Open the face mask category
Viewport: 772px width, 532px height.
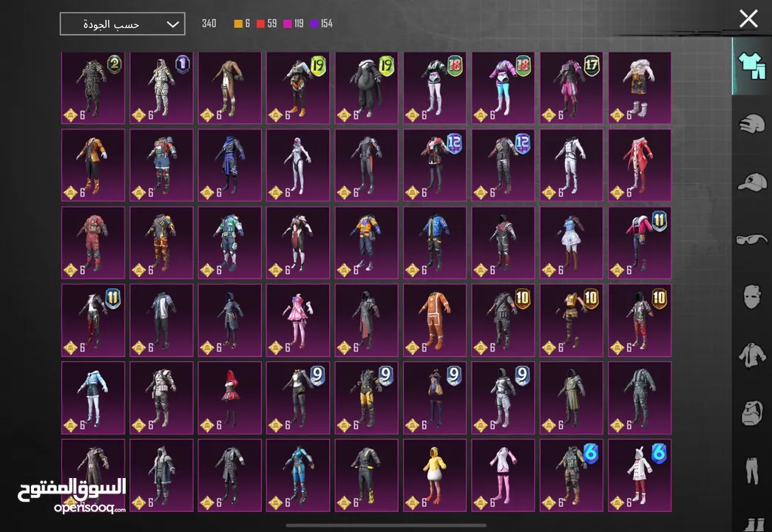coord(752,297)
